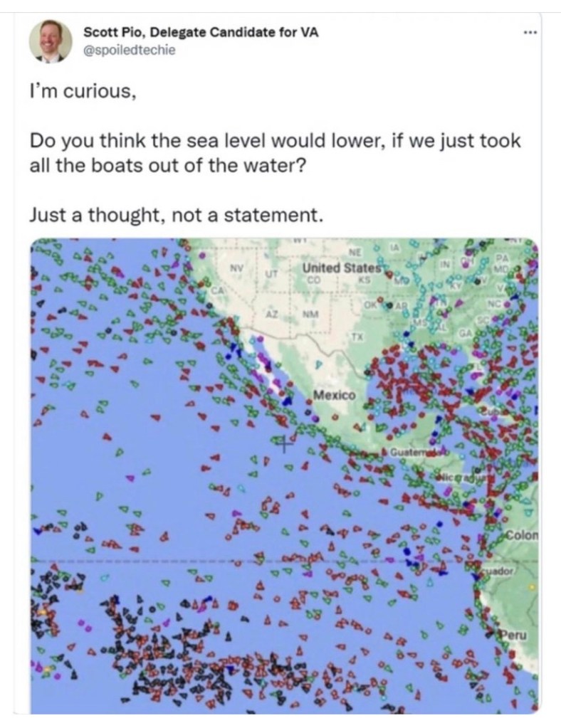Open the three-dot more options menu
The image size is (561, 728).
click(526, 33)
